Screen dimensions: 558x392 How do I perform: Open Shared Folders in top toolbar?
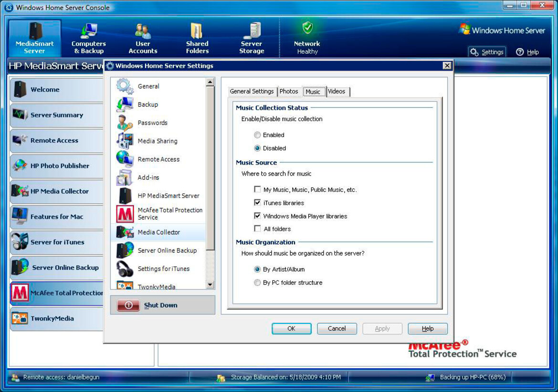pos(197,38)
